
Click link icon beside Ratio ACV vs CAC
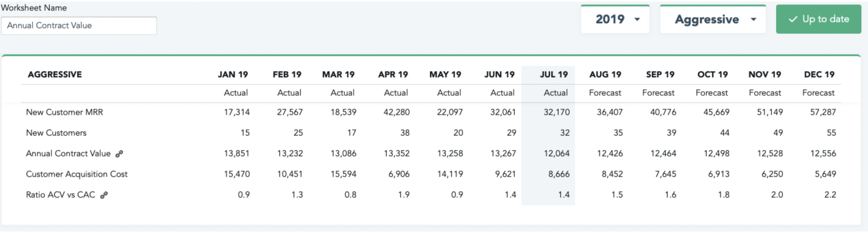104,195
